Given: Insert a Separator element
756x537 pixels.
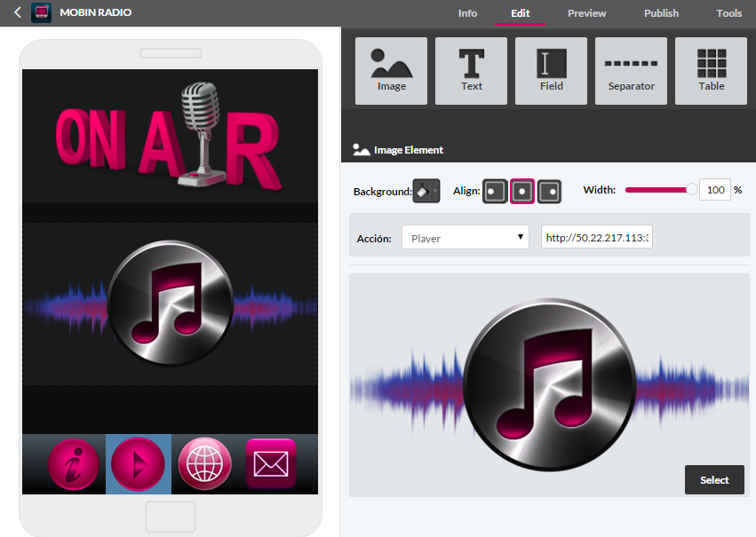Looking at the screenshot, I should [631, 71].
